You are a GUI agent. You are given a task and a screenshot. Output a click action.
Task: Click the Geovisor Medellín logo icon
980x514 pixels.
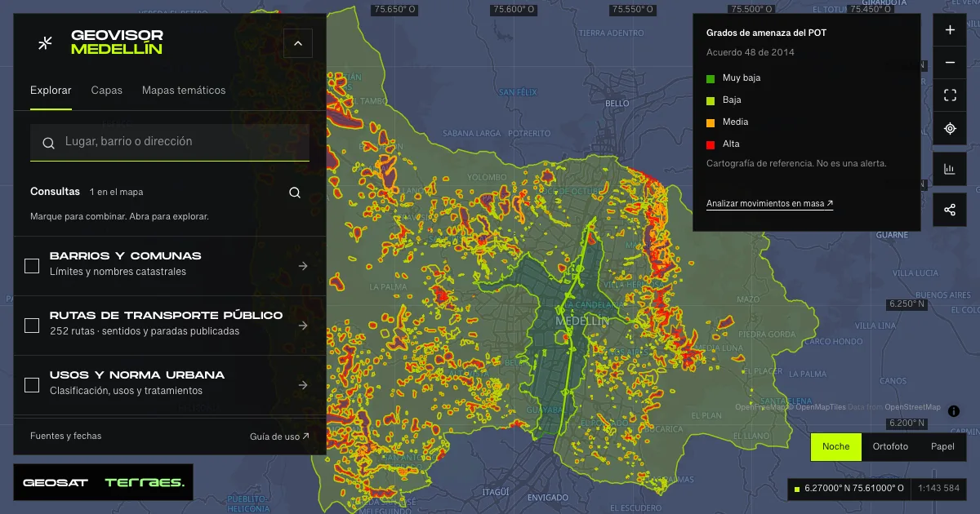coord(46,42)
